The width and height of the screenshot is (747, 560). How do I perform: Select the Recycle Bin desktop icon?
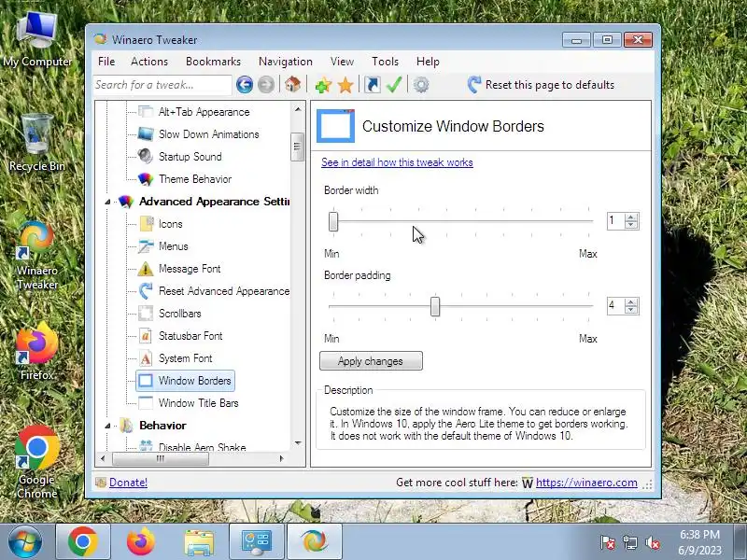tap(36, 143)
